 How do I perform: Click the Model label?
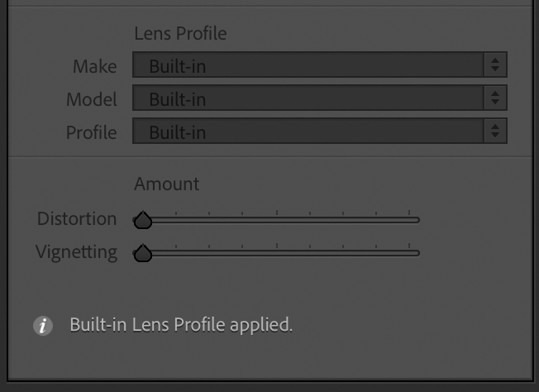pyautogui.click(x=92, y=99)
